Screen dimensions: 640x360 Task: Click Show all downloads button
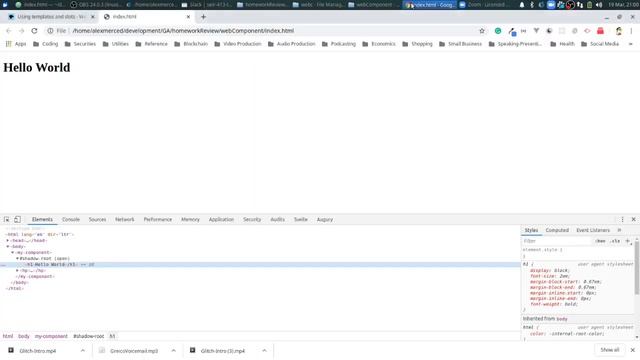[609, 350]
